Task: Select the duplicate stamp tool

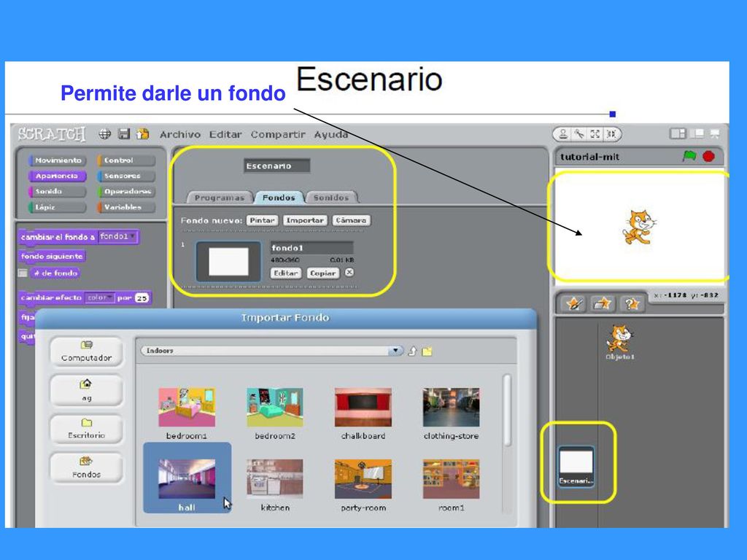Action: (562, 134)
